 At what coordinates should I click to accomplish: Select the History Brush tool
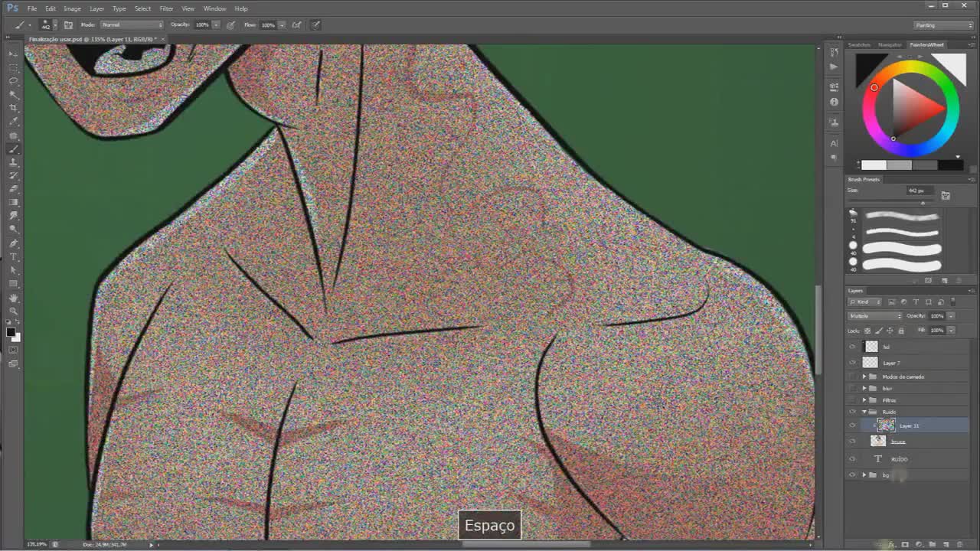click(x=14, y=176)
